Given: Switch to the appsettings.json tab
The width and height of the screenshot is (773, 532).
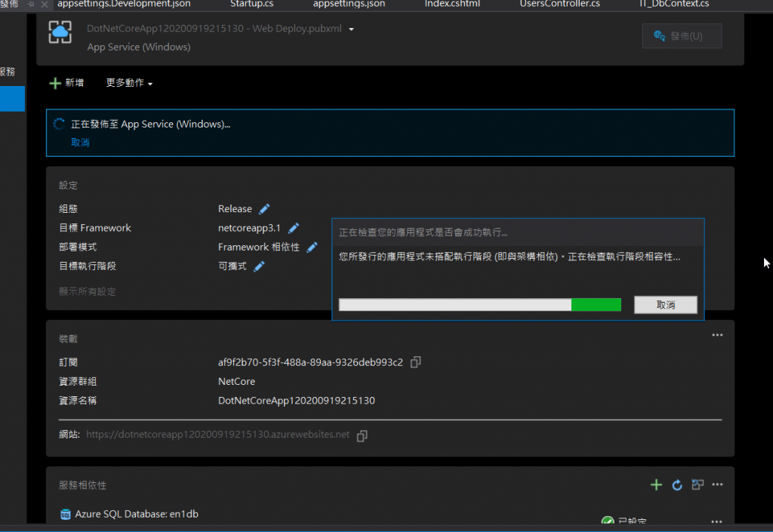Looking at the screenshot, I should [349, 4].
